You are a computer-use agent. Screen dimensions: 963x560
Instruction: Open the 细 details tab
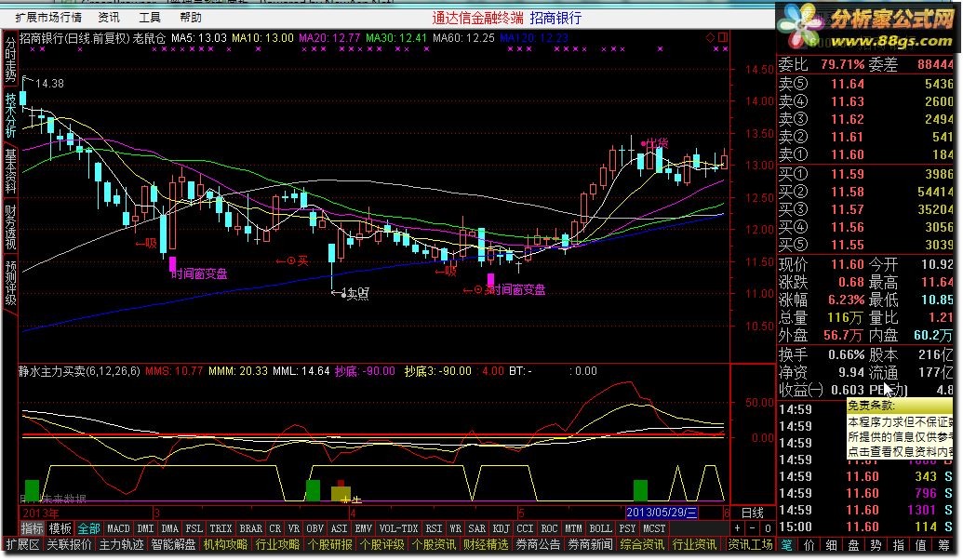coord(832,544)
